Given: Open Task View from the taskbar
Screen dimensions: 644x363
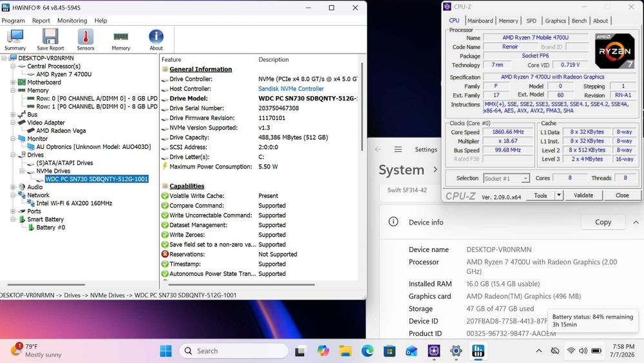Looking at the screenshot, I should (300, 351).
